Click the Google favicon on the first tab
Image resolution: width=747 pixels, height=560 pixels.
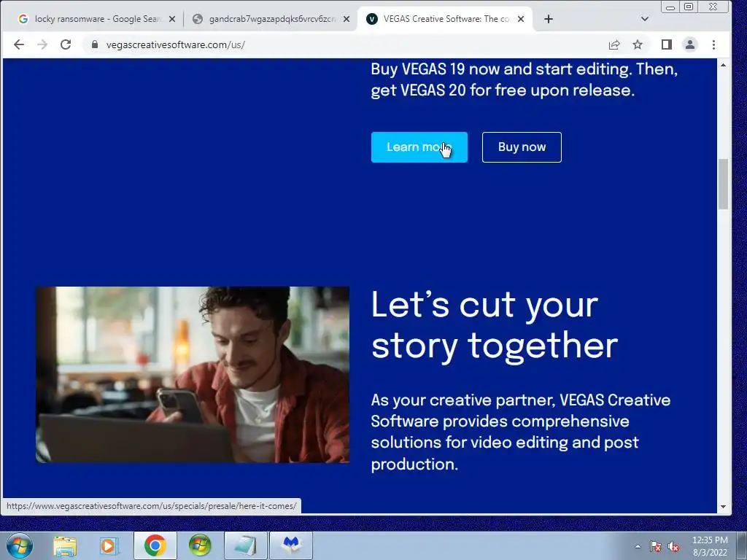tap(23, 19)
